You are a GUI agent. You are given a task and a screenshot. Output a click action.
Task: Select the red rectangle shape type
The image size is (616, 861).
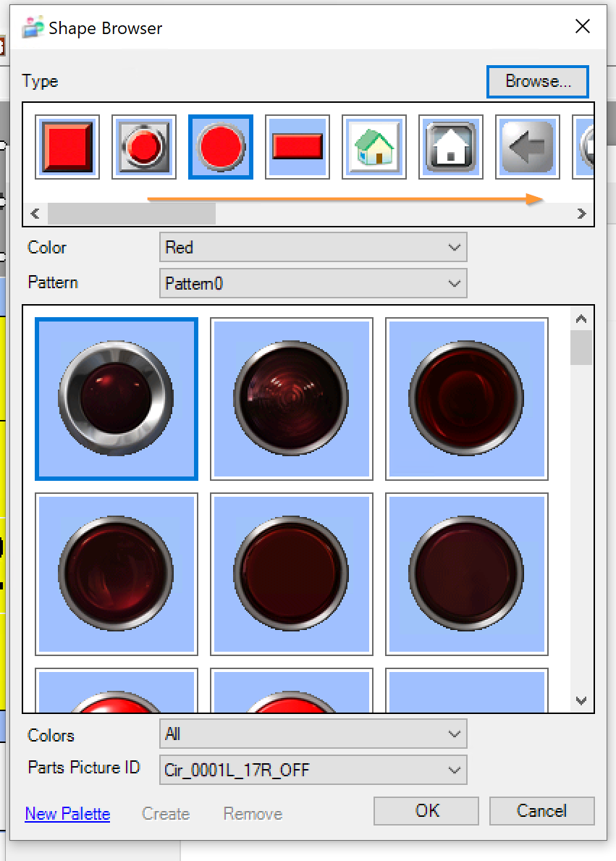[x=298, y=147]
